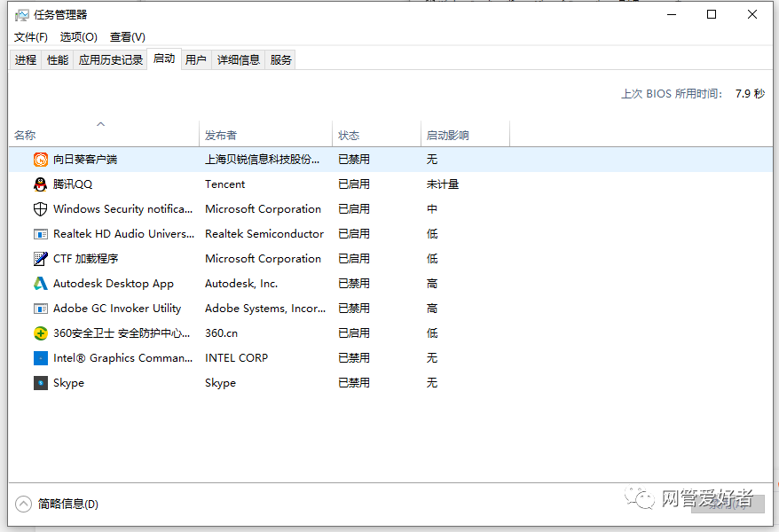The height and width of the screenshot is (532, 779).
Task: Click the Windows Security shield icon
Action: click(x=40, y=209)
